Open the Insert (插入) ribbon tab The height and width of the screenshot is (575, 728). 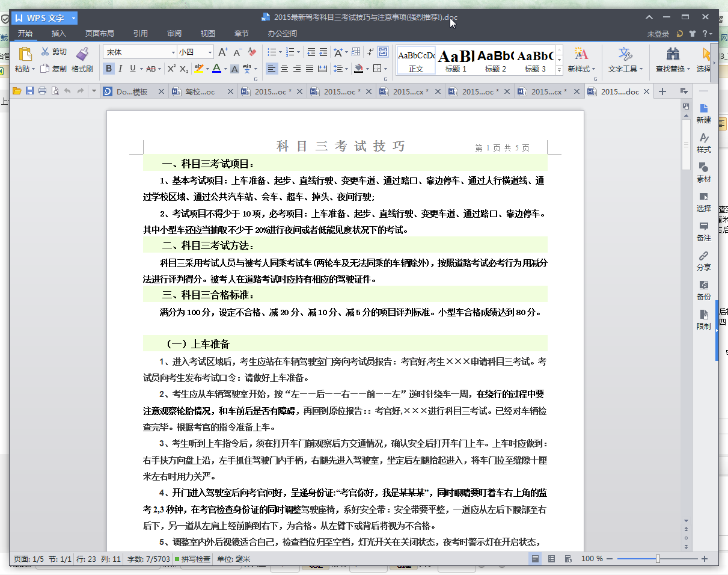click(59, 34)
